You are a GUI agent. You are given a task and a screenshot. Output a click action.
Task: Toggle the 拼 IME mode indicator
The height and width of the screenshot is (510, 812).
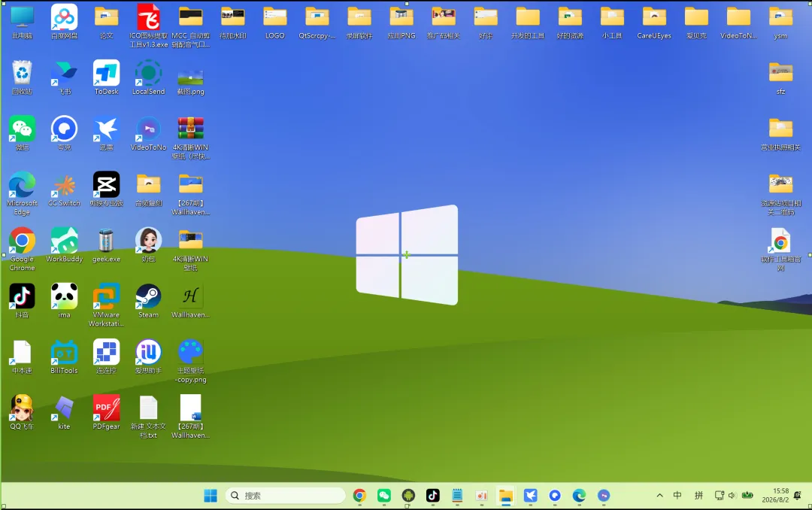point(698,496)
